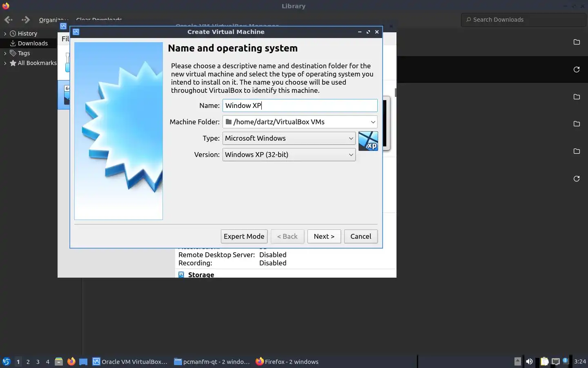Click the Next button
This screenshot has width=588, height=368.
point(324,236)
